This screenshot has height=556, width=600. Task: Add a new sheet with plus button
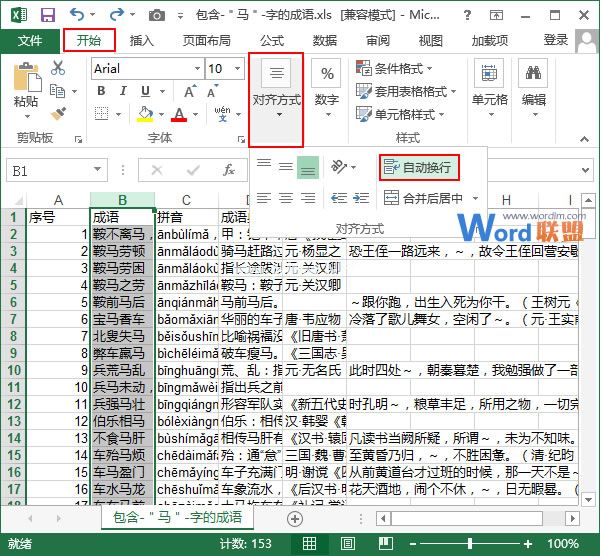point(294,519)
